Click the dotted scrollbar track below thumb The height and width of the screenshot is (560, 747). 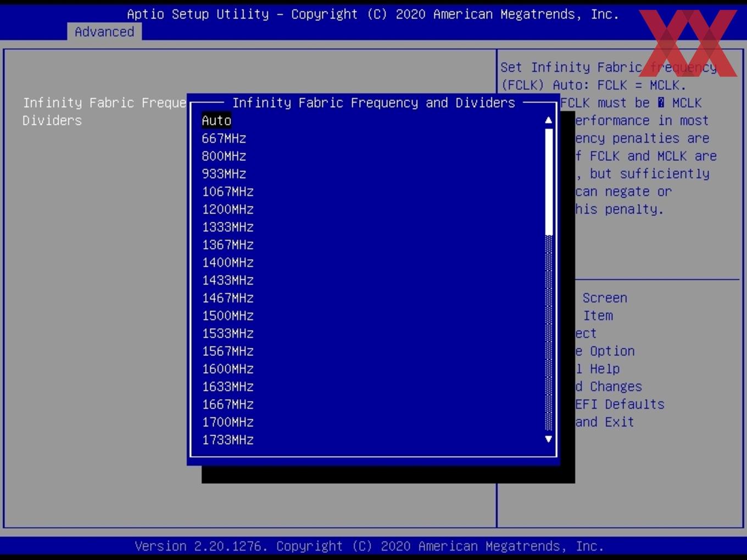(548, 333)
